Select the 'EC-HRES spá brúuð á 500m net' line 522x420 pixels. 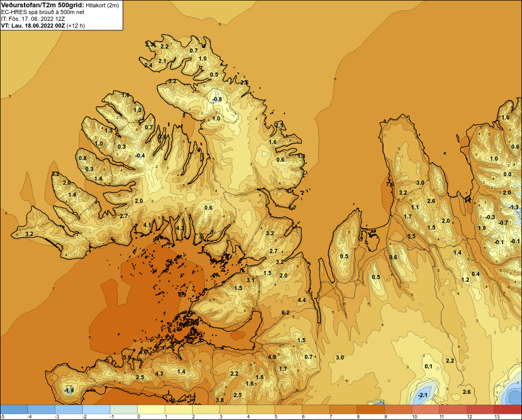[x=43, y=12]
